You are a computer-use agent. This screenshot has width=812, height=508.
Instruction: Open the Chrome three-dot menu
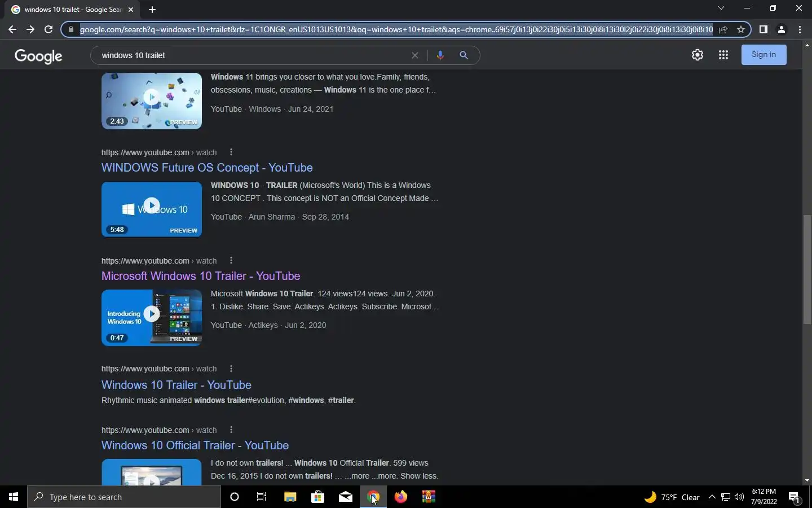[x=800, y=29]
